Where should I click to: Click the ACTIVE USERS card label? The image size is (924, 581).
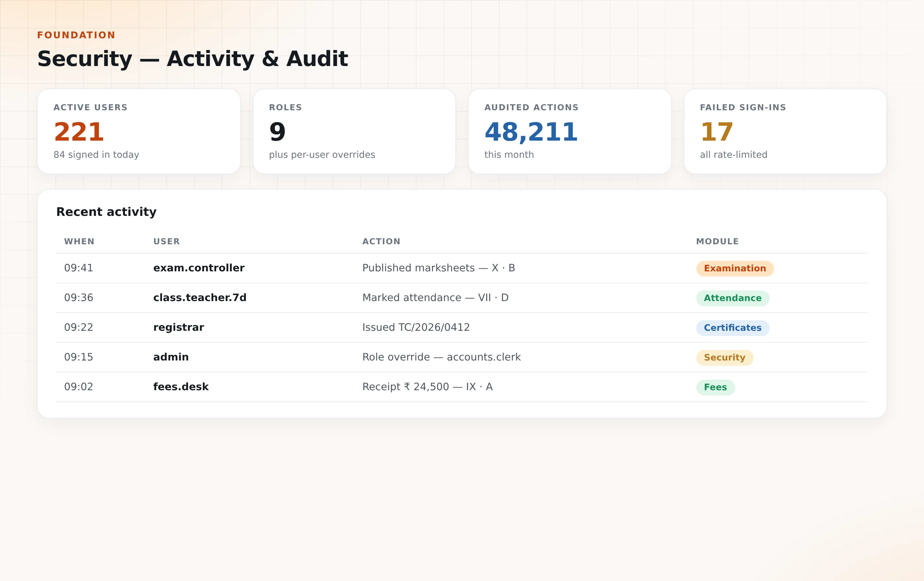tap(90, 107)
